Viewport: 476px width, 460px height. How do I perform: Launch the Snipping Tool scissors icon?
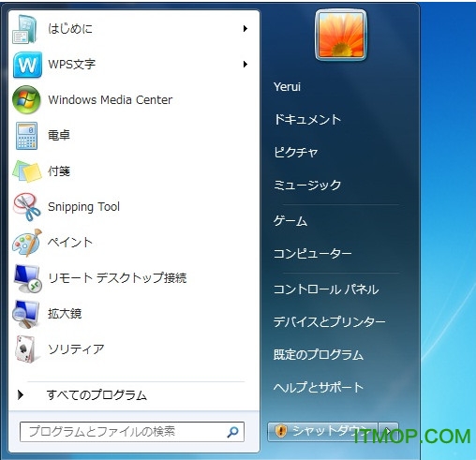point(26,207)
